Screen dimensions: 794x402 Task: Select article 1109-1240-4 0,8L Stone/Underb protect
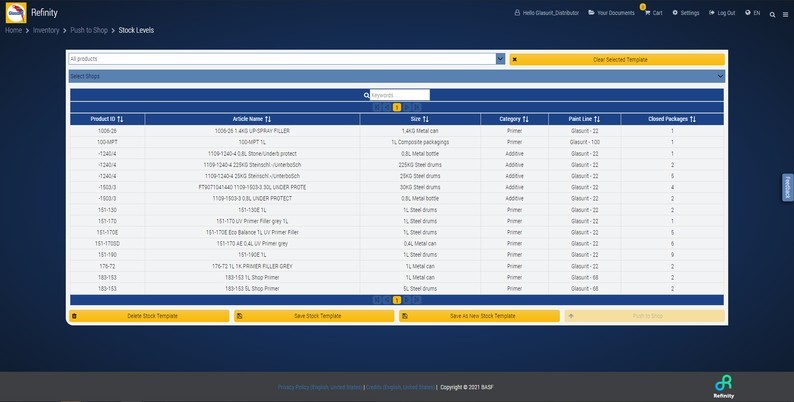(252, 153)
